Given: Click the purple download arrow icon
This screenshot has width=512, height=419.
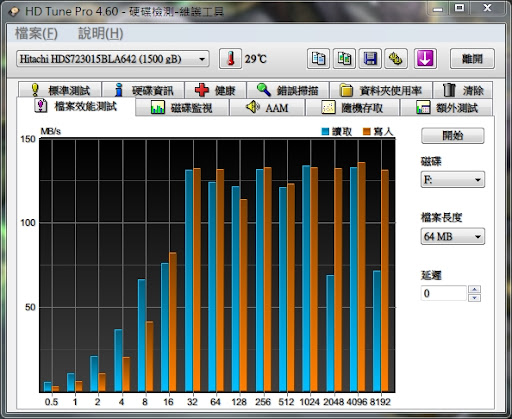Looking at the screenshot, I should pos(425,59).
